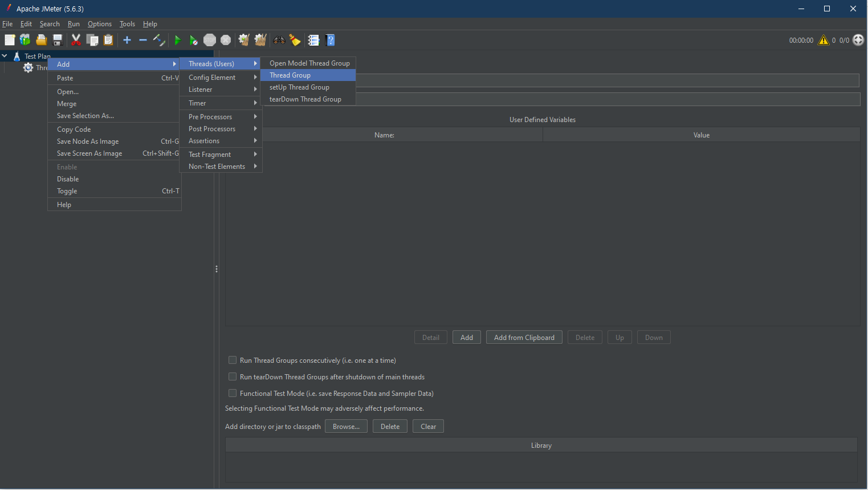
Task: Click the minus Collapse All icon
Action: [143, 40]
